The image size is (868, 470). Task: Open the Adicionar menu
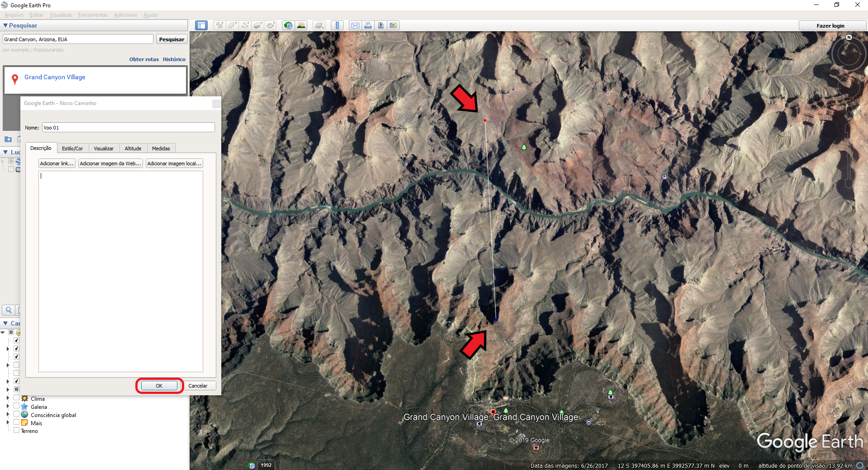click(x=125, y=15)
